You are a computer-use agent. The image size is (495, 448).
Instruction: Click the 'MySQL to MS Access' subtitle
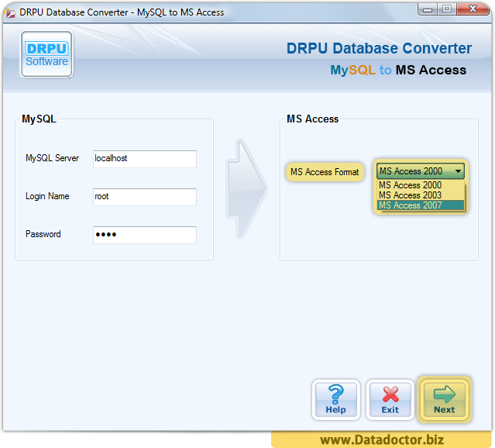pos(398,70)
